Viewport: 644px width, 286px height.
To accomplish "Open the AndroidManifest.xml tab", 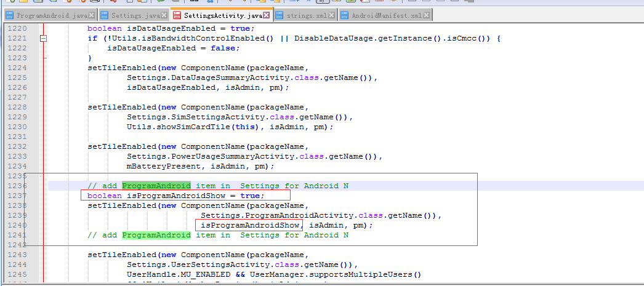I will (385, 15).
